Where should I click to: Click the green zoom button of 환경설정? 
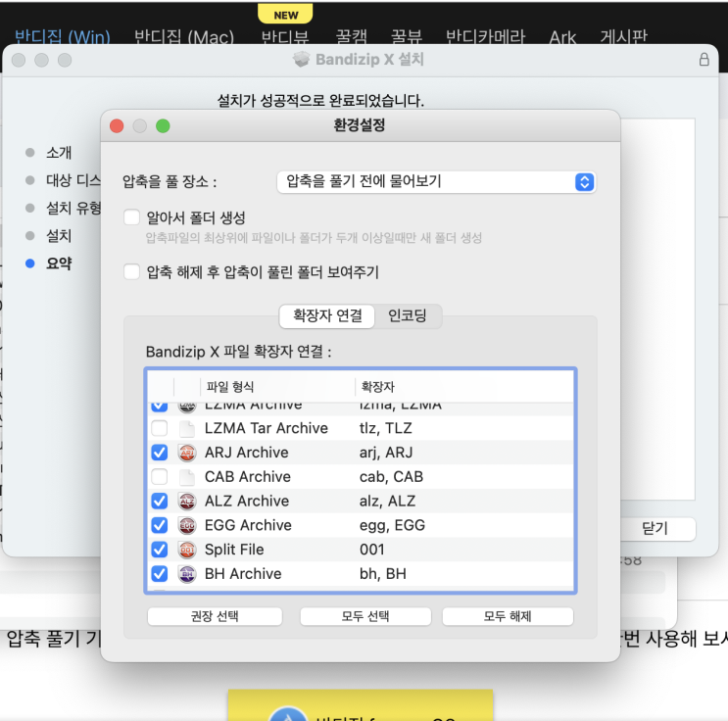[163, 125]
